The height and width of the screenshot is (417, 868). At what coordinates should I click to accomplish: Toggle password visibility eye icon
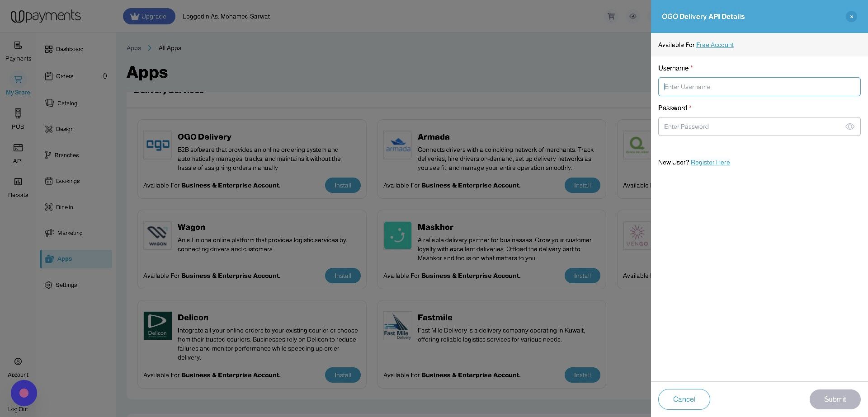850,127
